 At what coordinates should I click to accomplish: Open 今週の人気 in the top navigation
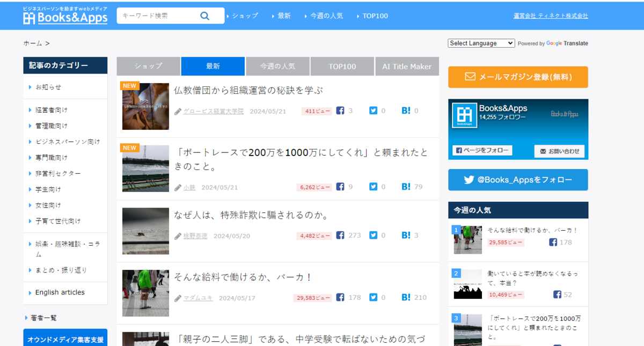click(326, 16)
